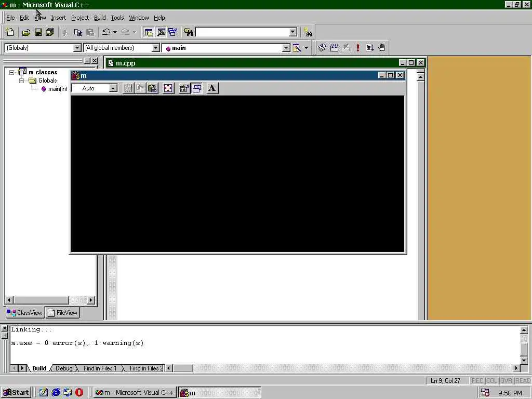Click the Open file toolbar icon
532x399 pixels.
point(26,32)
